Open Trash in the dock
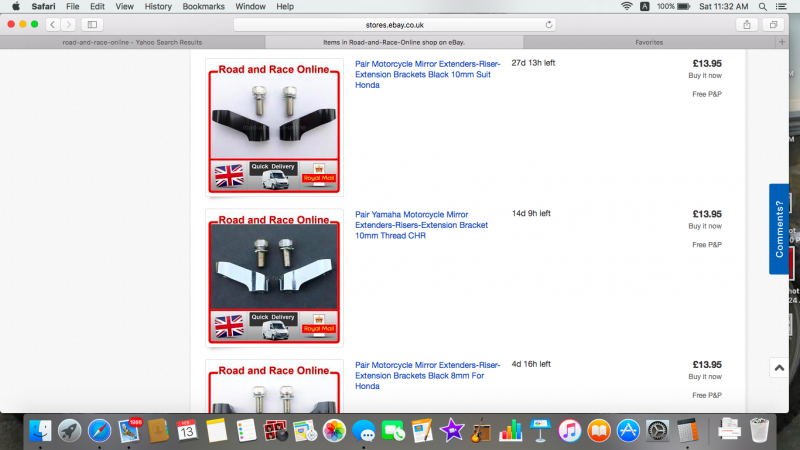 click(x=759, y=431)
